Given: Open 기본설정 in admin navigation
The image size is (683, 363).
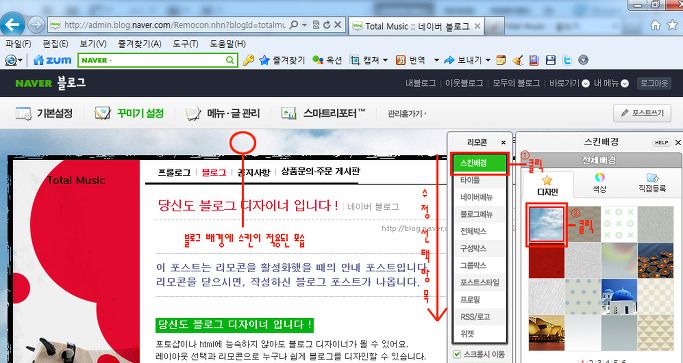Looking at the screenshot, I should [44, 113].
